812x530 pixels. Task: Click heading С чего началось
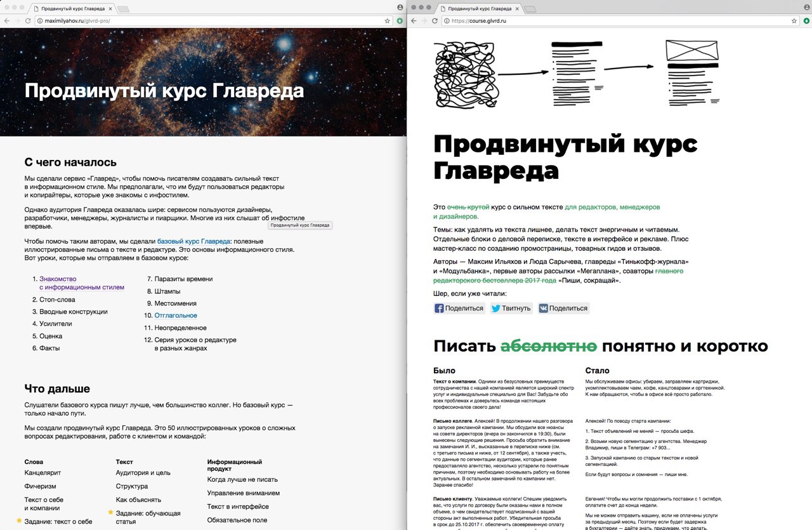pos(70,162)
